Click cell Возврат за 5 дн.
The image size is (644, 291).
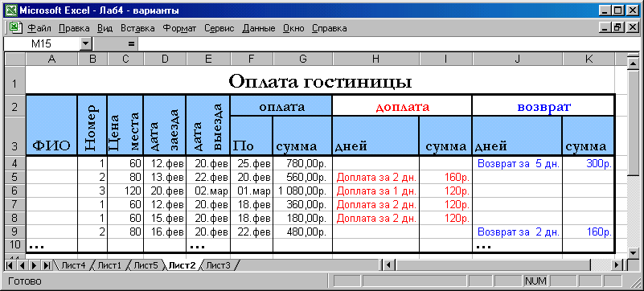(x=518, y=163)
